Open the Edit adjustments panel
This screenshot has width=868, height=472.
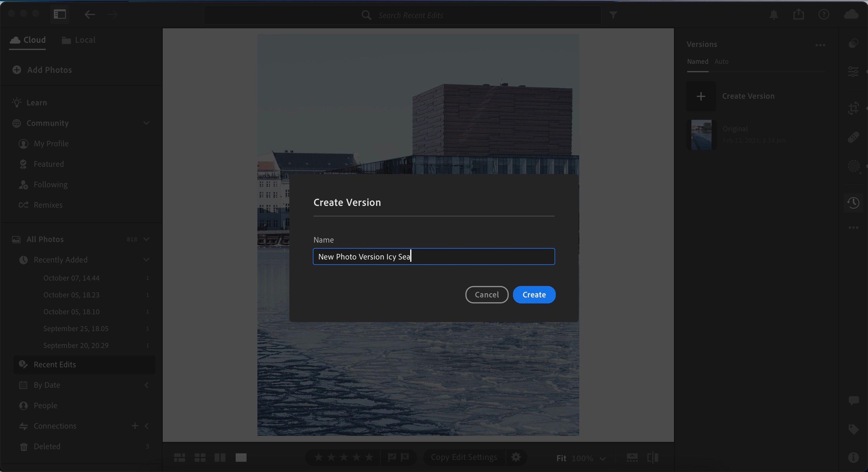click(x=854, y=71)
